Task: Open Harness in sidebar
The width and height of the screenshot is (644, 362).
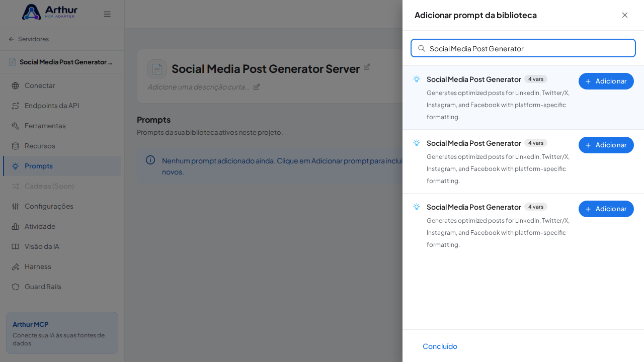Action: click(62, 266)
